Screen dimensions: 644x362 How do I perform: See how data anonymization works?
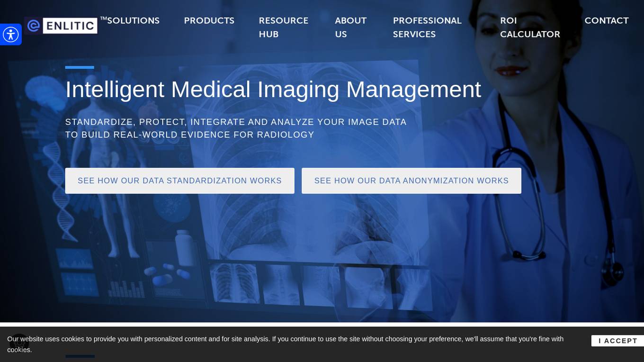411,181
